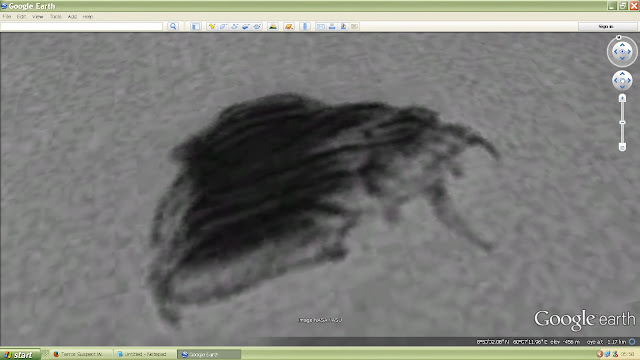Click the zoom slider handle

click(622, 122)
